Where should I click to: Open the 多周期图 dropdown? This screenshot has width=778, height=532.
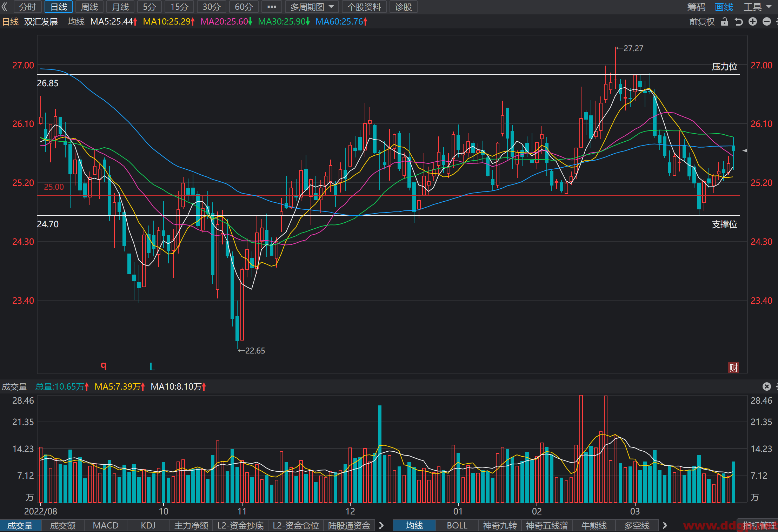(x=312, y=7)
